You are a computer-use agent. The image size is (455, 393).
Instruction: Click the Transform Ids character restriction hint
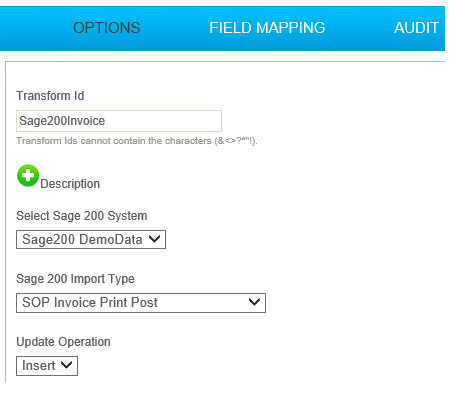[x=137, y=141]
